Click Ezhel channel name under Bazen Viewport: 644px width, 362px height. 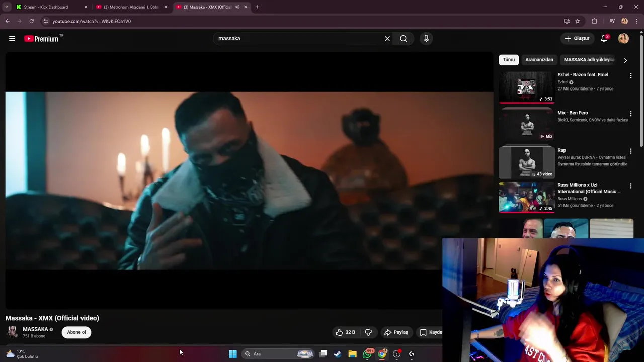562,82
